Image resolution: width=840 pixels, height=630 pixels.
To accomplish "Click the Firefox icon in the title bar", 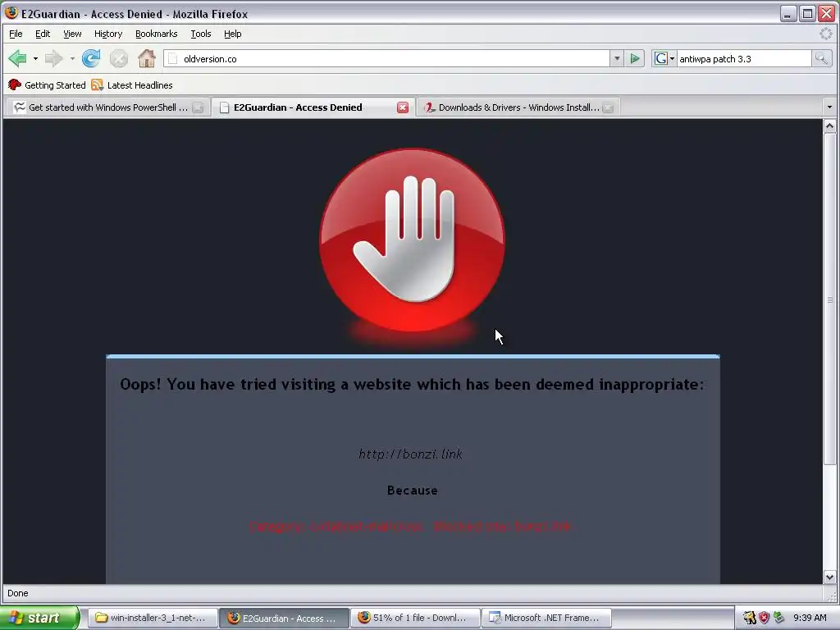I will pos(11,13).
